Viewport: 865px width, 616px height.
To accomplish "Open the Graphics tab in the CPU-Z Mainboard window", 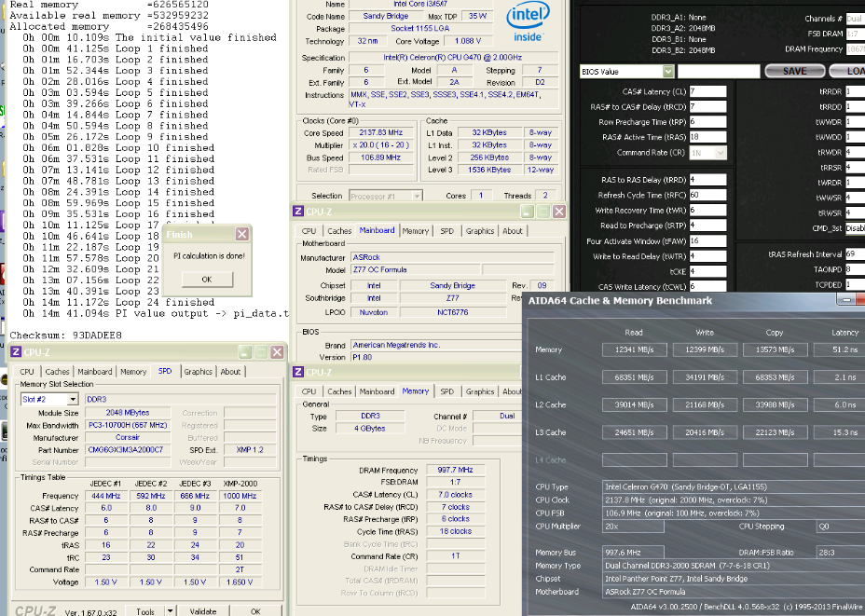I will (479, 231).
